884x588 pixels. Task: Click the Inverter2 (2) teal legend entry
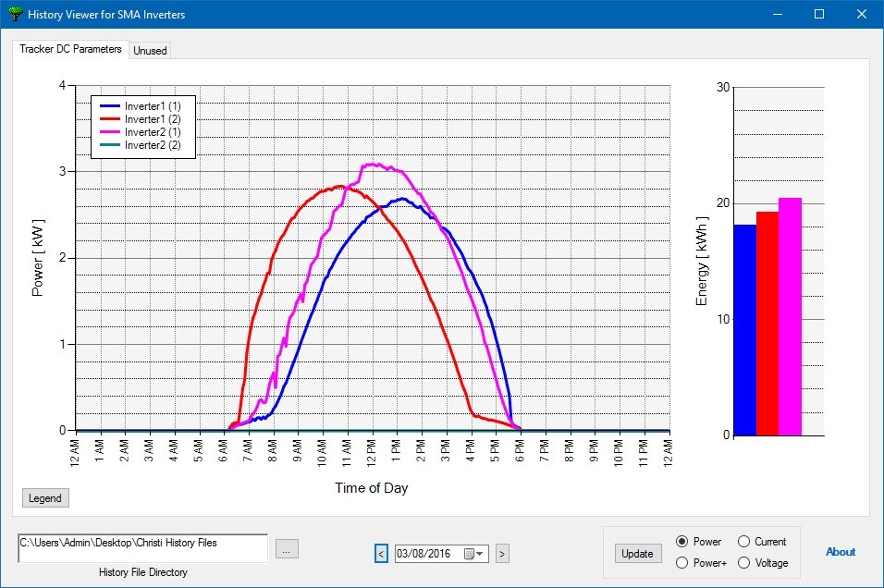coord(141,145)
